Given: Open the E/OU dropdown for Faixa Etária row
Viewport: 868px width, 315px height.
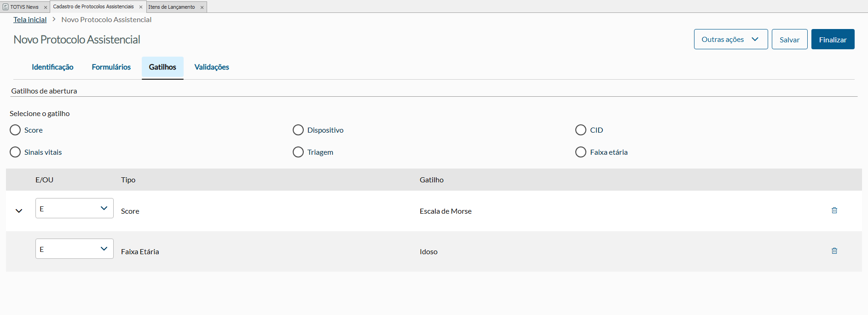Looking at the screenshot, I should tap(74, 249).
